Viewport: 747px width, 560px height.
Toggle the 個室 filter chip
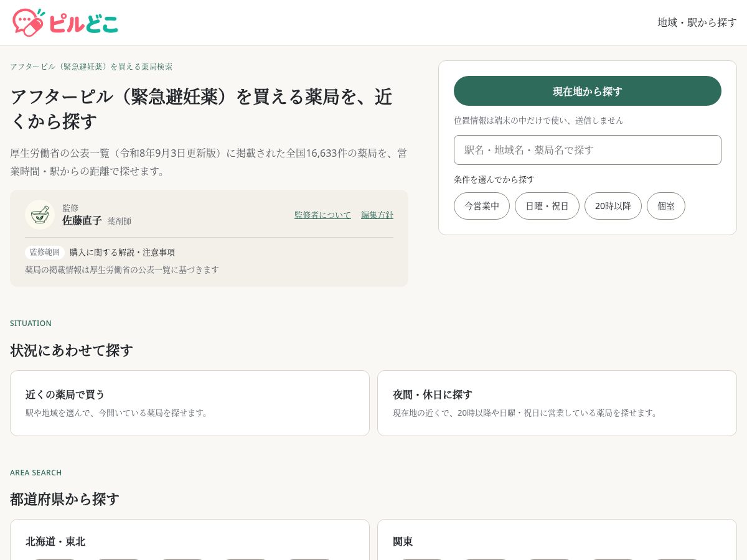(666, 206)
